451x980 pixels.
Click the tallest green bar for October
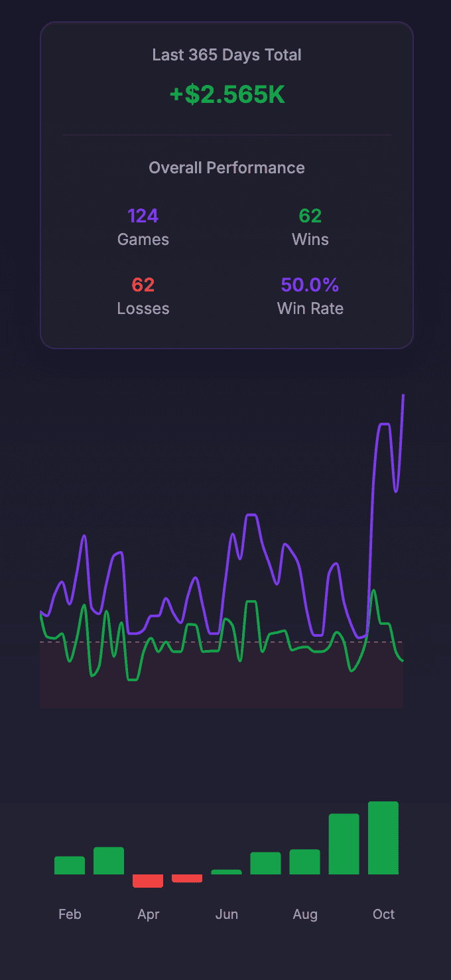pyautogui.click(x=383, y=837)
